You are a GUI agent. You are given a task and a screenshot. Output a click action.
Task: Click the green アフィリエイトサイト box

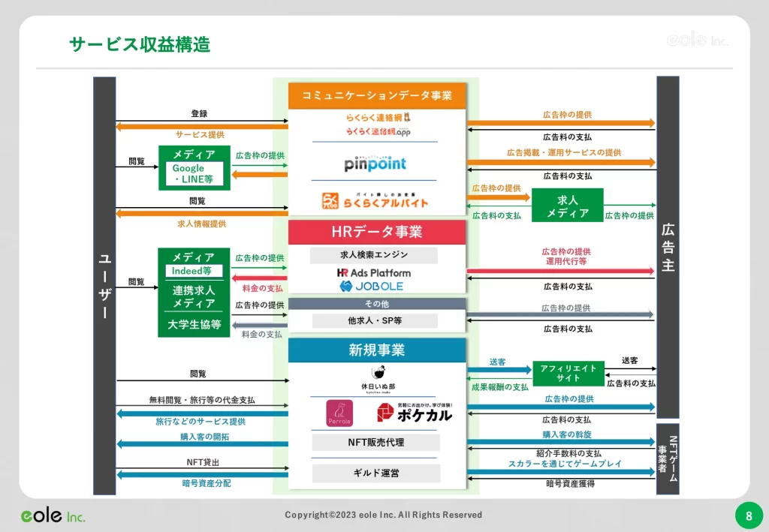click(568, 373)
